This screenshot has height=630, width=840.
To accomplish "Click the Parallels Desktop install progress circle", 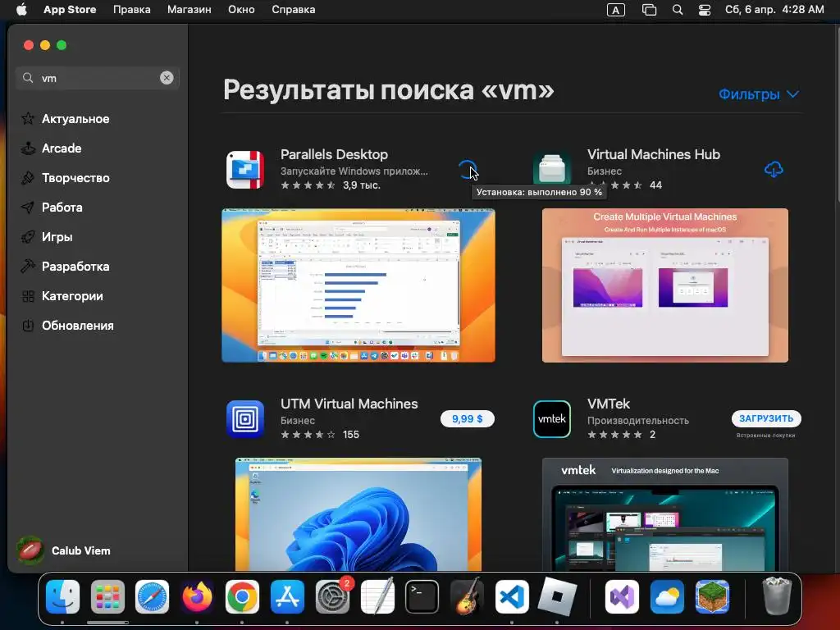I will tap(467, 170).
